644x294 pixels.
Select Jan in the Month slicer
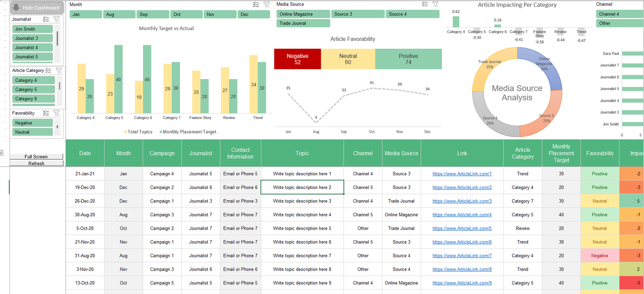coord(86,14)
